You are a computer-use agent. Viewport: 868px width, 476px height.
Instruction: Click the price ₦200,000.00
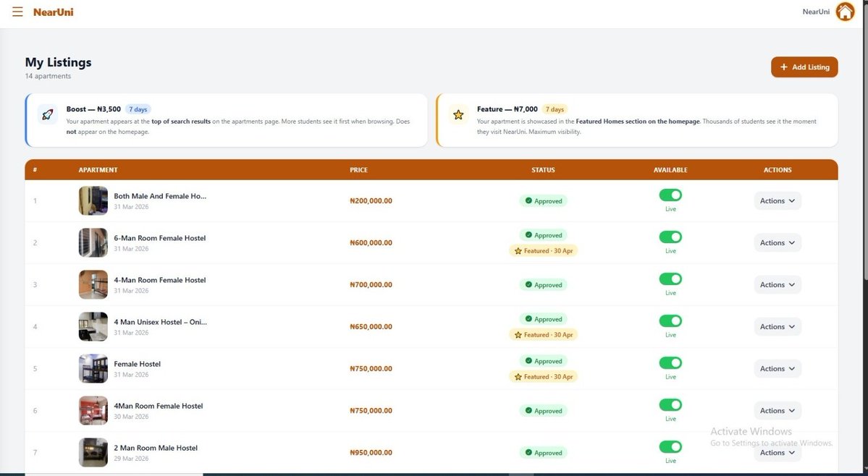point(371,200)
